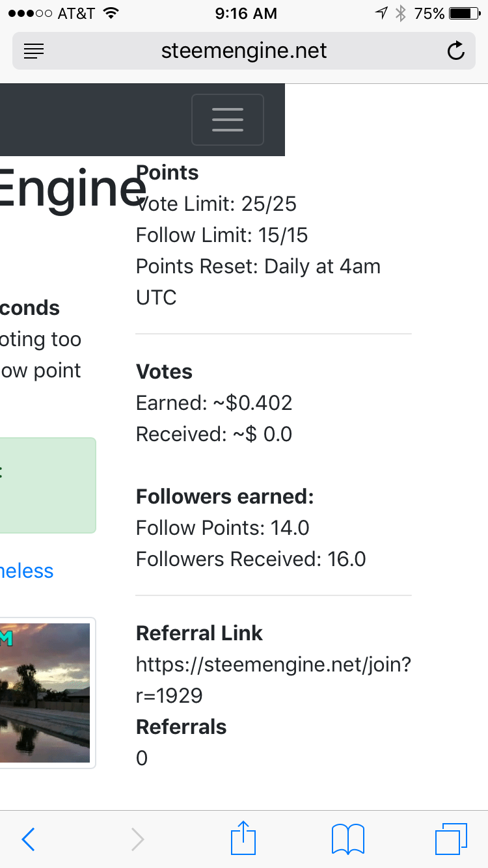Open the Safari share sheet
This screenshot has height=868, width=488.
click(x=243, y=838)
